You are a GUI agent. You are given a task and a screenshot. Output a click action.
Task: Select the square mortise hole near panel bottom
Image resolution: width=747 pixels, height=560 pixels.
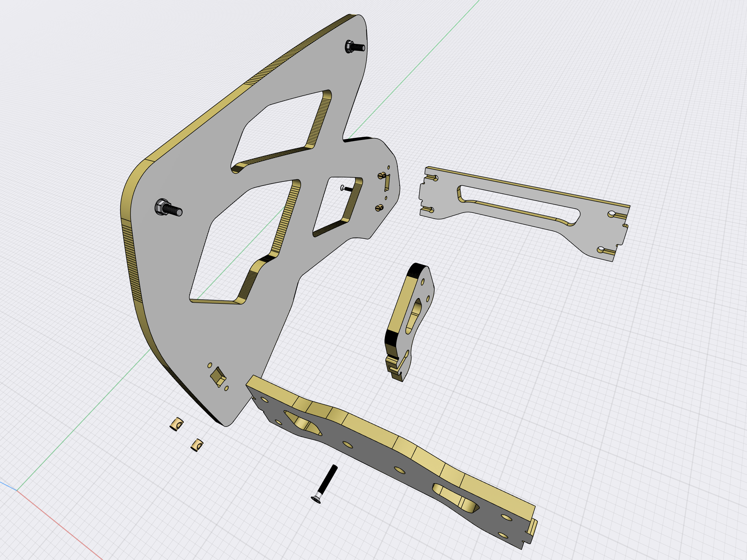coord(217,376)
